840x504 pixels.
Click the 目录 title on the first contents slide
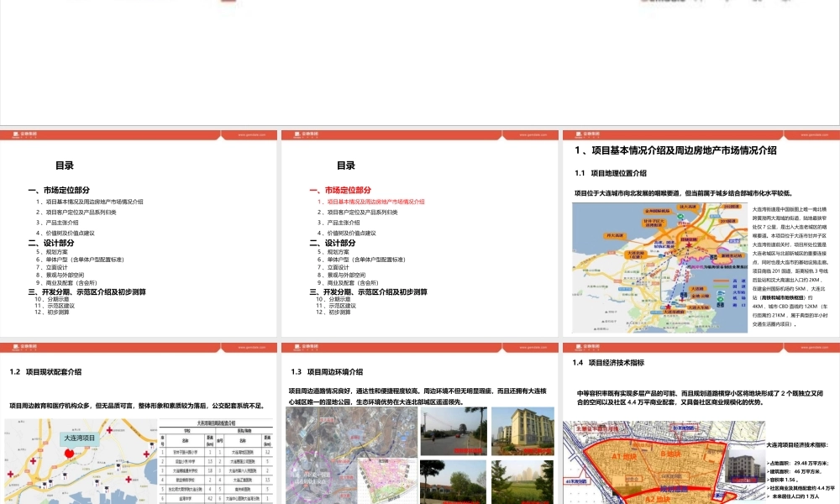click(x=64, y=165)
